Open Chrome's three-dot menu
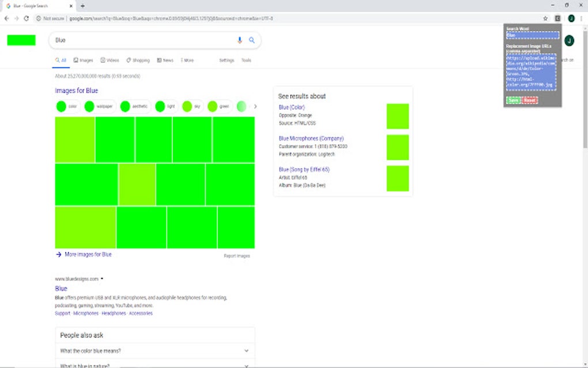The width and height of the screenshot is (588, 368). 582,18
